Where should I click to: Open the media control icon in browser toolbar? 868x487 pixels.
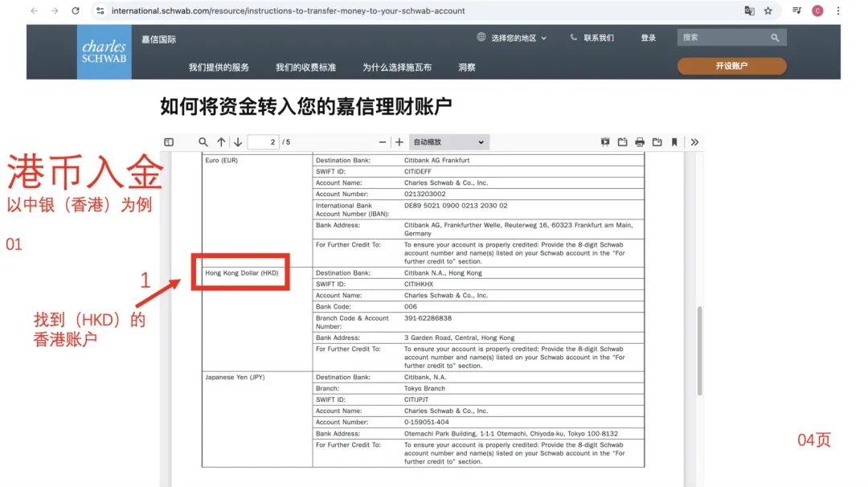point(796,10)
